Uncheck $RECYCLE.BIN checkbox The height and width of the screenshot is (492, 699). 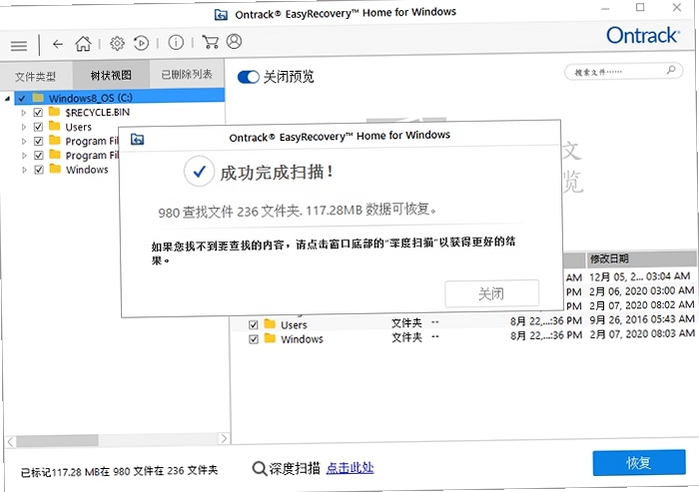(x=38, y=112)
